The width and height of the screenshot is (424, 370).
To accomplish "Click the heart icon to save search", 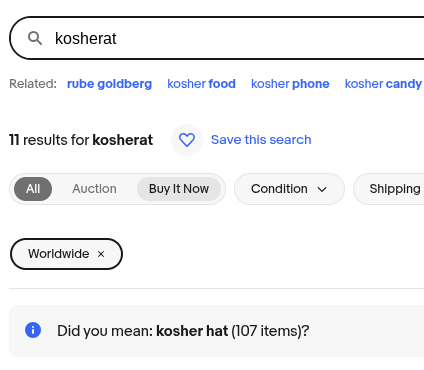I will pyautogui.click(x=187, y=140).
